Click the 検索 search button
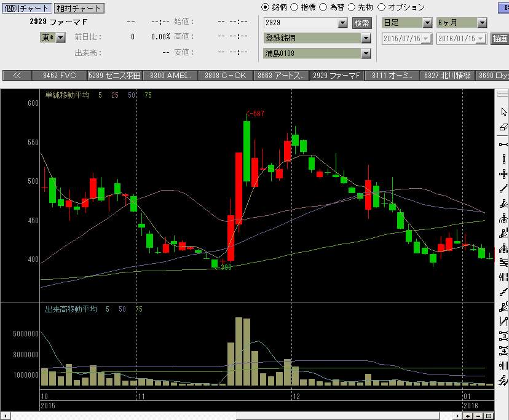This screenshot has width=509, height=420. 361,23
